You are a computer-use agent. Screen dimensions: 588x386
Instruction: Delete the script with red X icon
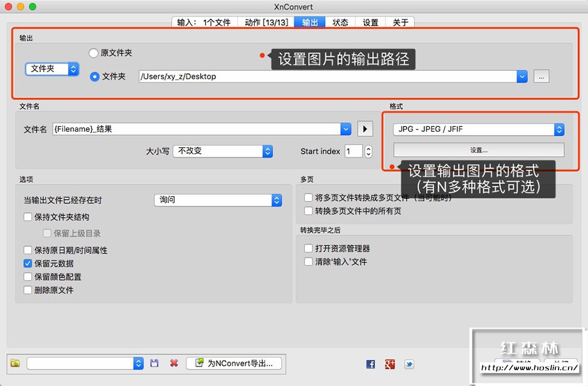tap(174, 363)
